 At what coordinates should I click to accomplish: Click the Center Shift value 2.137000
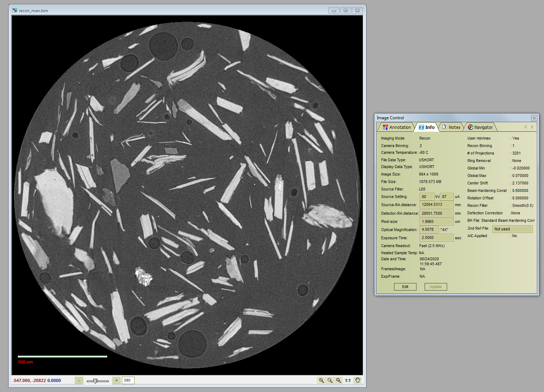coord(520,183)
